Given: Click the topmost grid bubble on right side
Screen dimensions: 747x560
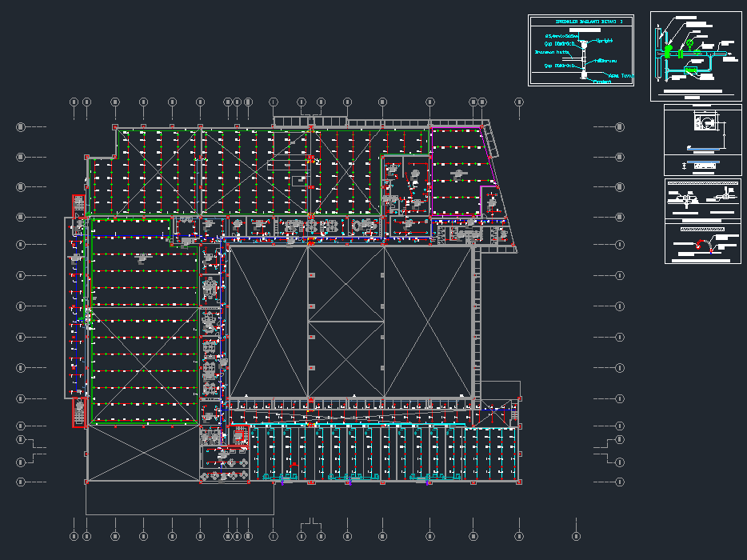Looking at the screenshot, I should point(620,126).
